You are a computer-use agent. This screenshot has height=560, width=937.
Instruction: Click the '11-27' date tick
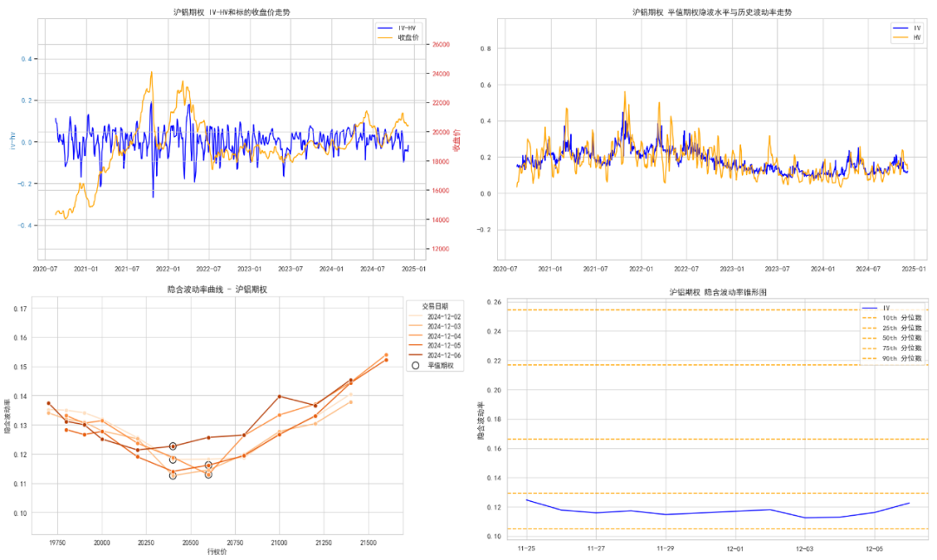[596, 548]
